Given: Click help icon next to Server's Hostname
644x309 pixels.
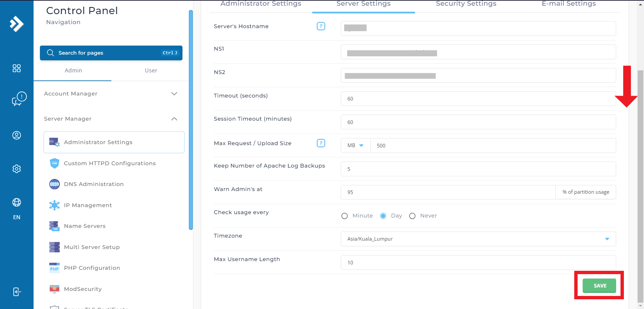Looking at the screenshot, I should pos(321,26).
